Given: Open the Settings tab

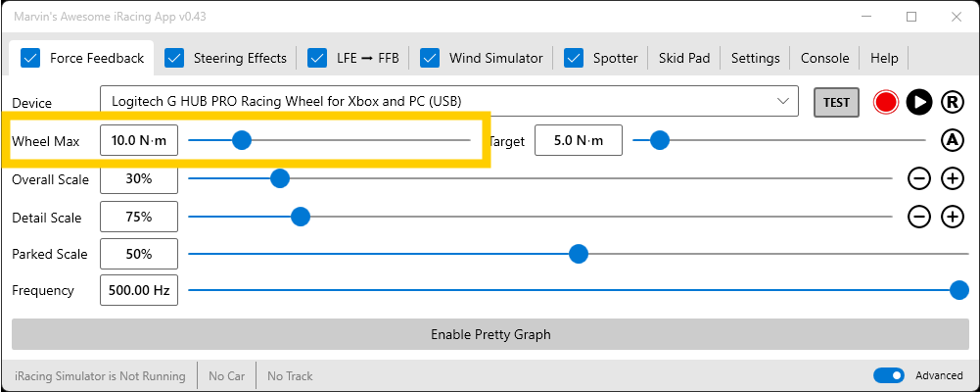Looking at the screenshot, I should point(755,58).
